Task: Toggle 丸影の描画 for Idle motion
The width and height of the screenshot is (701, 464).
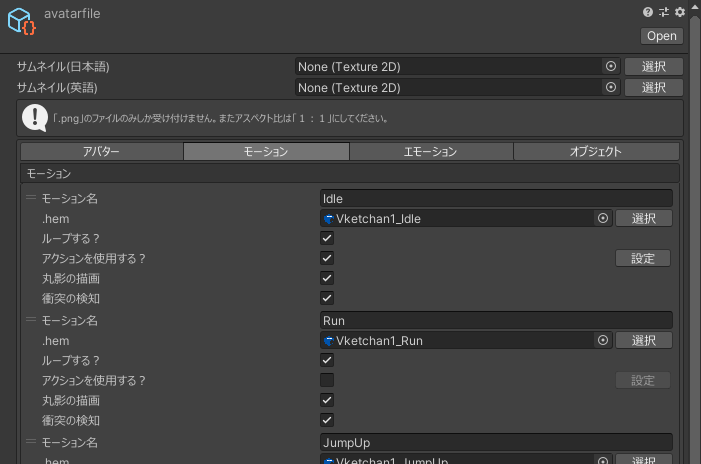Action: (x=327, y=278)
